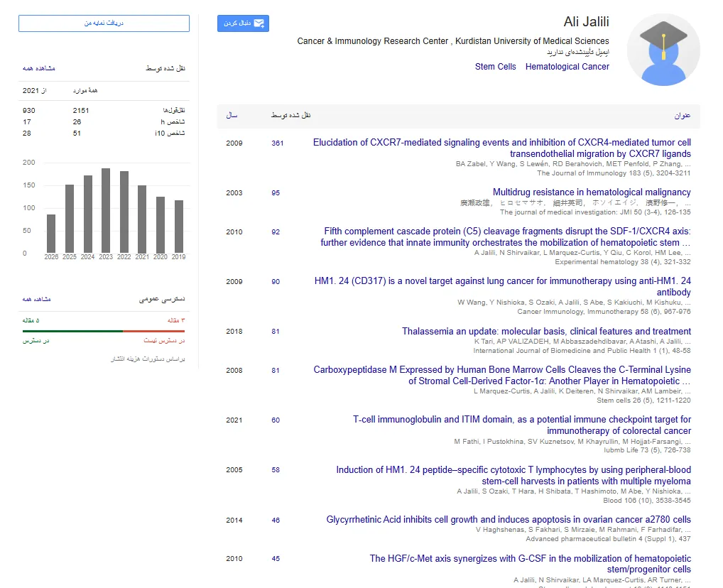Screen dimensions: 723x588
Task: Open Glycyrrhetinic Acid ovarian cancer article
Action: (509, 519)
